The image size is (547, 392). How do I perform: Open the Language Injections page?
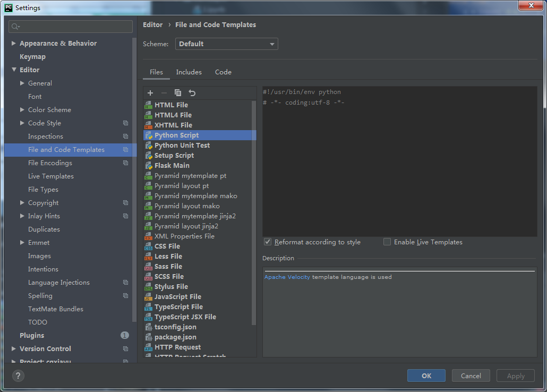pos(59,283)
